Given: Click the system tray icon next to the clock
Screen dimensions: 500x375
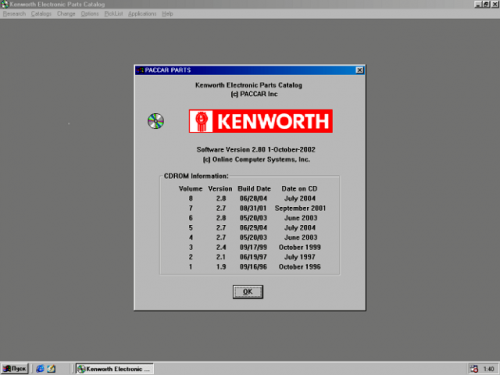Looking at the screenshot, I should click(474, 369).
